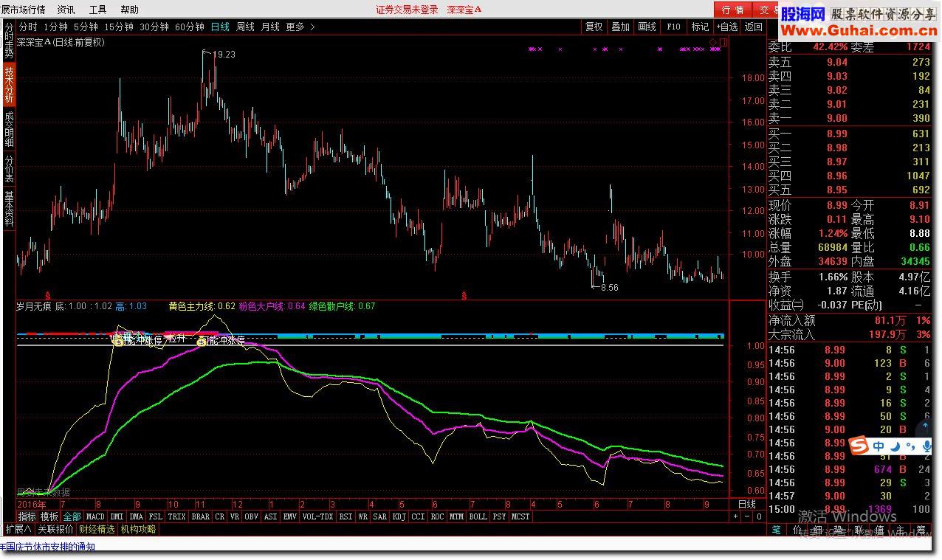
Task: Click the minus zoom button
Action: click(x=747, y=516)
